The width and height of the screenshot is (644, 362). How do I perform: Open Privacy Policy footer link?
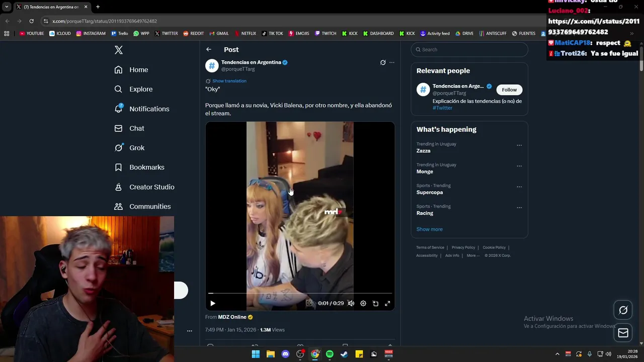click(463, 247)
